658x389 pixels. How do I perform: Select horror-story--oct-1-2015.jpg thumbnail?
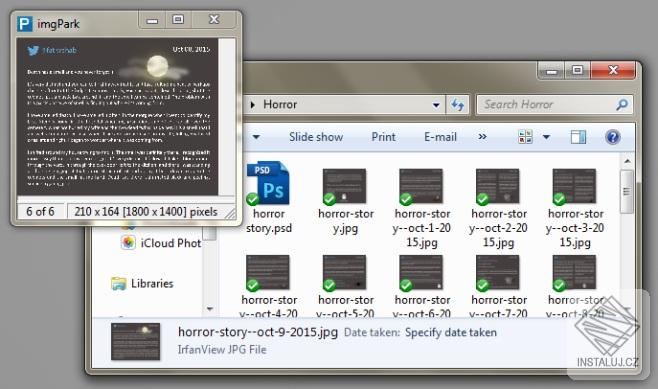tap(421, 186)
